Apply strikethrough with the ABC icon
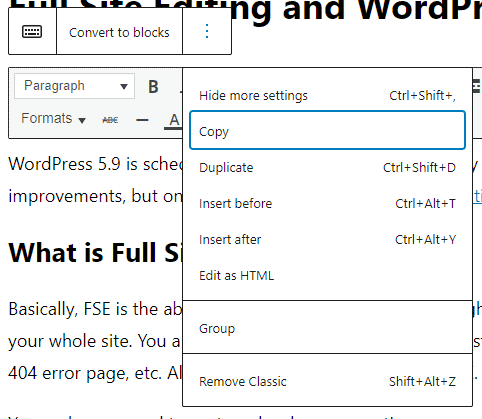The image size is (482, 419). (110, 120)
